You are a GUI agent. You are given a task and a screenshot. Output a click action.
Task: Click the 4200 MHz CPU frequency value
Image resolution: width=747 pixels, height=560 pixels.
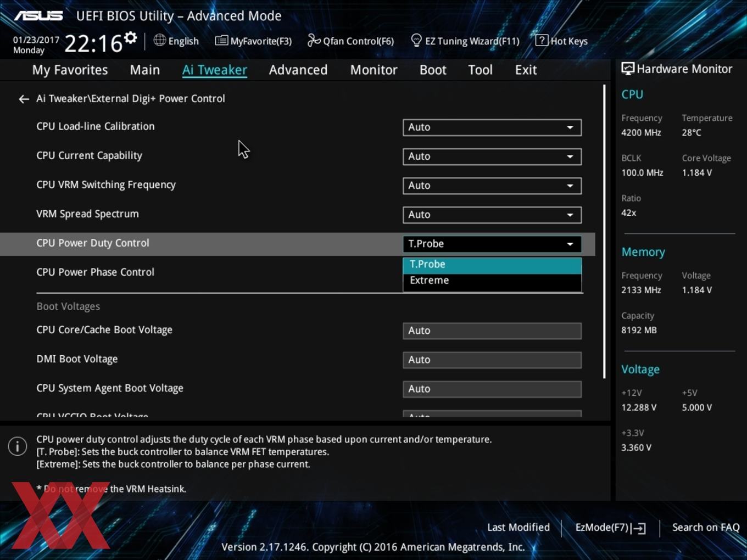641,132
